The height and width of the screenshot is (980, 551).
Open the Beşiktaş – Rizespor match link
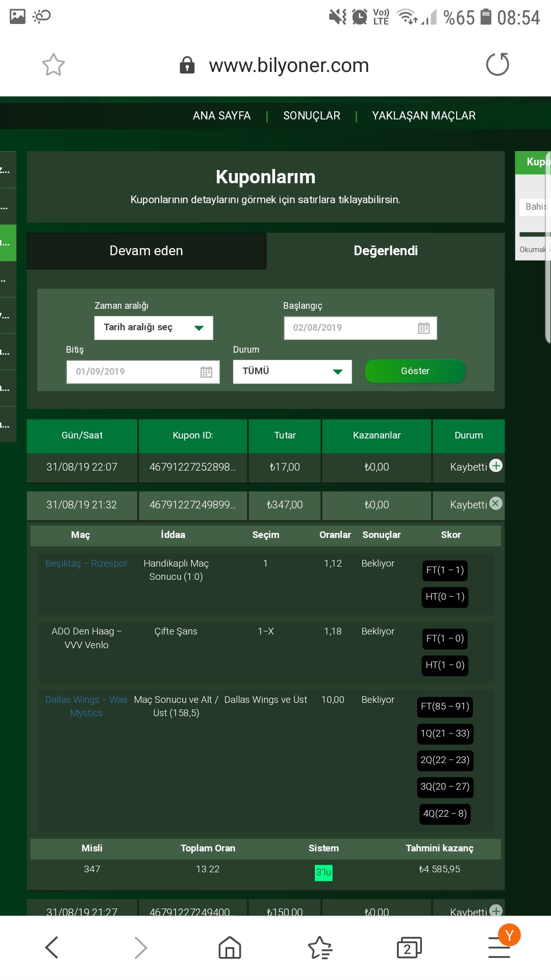[x=86, y=563]
